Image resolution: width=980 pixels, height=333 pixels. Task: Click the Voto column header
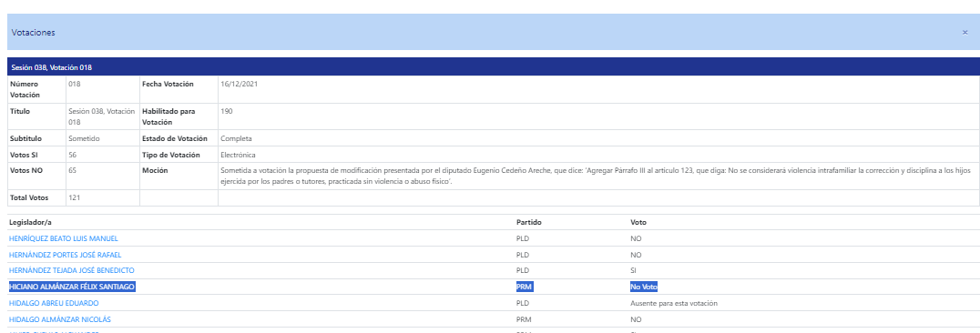pos(638,222)
